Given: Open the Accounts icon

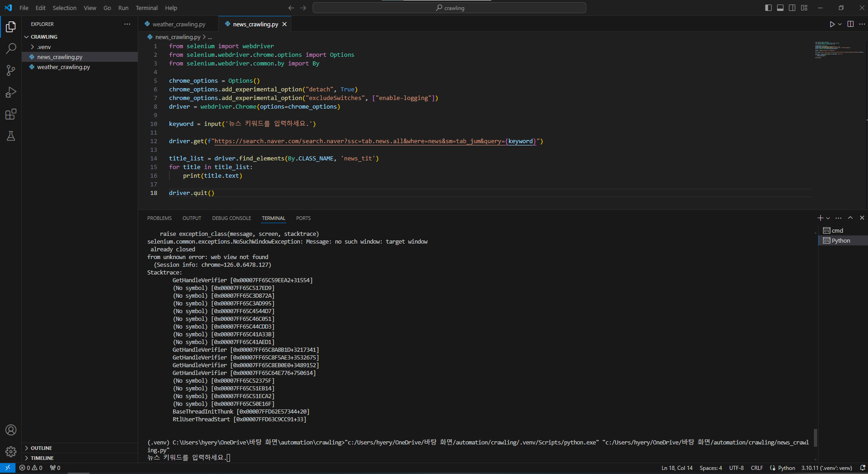Looking at the screenshot, I should [11, 430].
